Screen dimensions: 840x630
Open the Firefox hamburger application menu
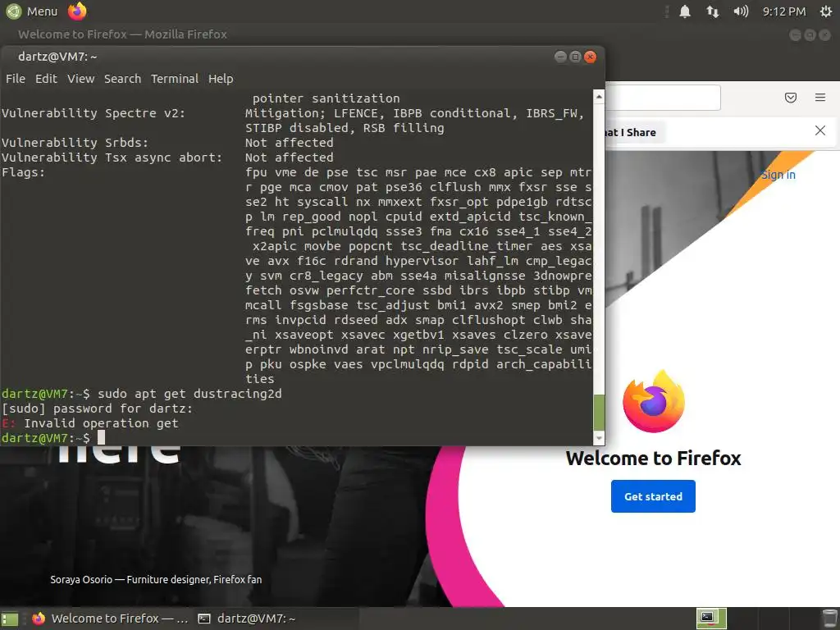820,98
